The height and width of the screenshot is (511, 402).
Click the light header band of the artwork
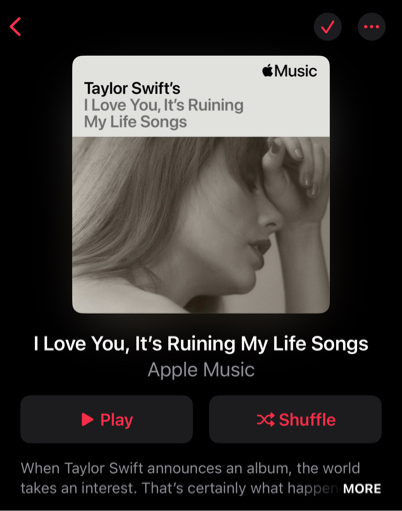tap(201, 96)
